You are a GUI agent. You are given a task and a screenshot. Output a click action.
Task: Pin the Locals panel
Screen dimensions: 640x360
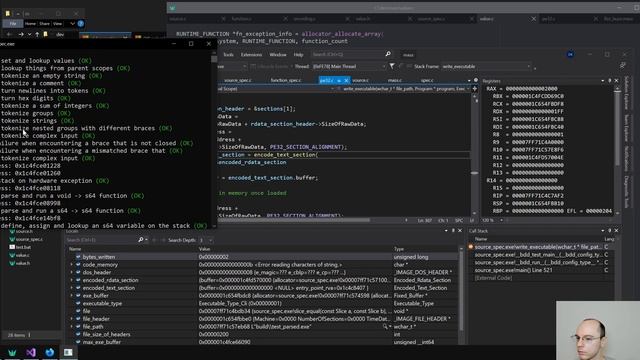pyautogui.click(x=453, y=231)
